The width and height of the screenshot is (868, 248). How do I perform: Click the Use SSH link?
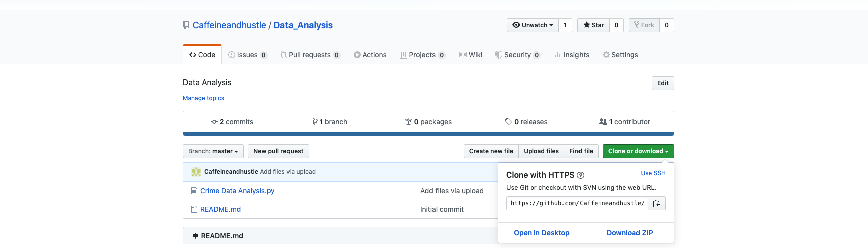coord(653,173)
